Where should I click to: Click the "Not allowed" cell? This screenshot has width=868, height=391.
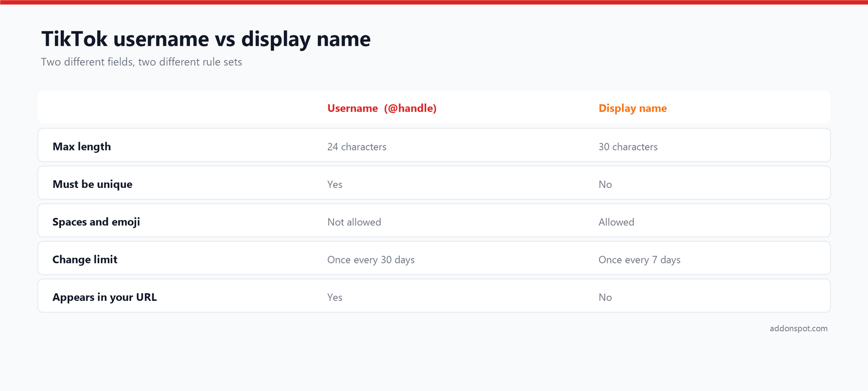coord(354,222)
